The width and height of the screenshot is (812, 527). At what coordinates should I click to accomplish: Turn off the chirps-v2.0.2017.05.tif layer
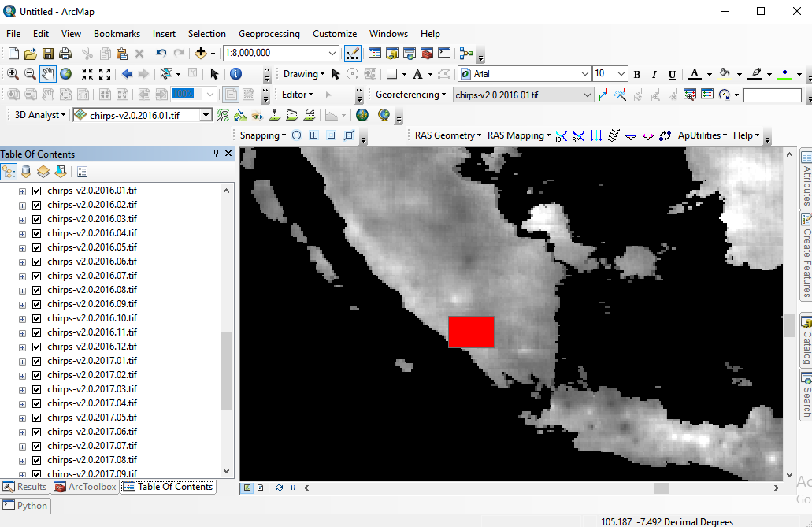(36, 418)
